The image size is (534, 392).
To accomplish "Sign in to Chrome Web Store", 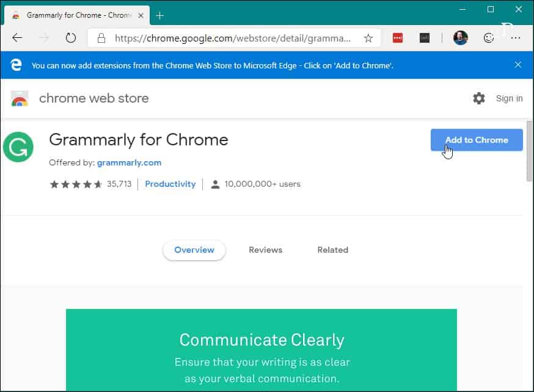I will pos(509,98).
